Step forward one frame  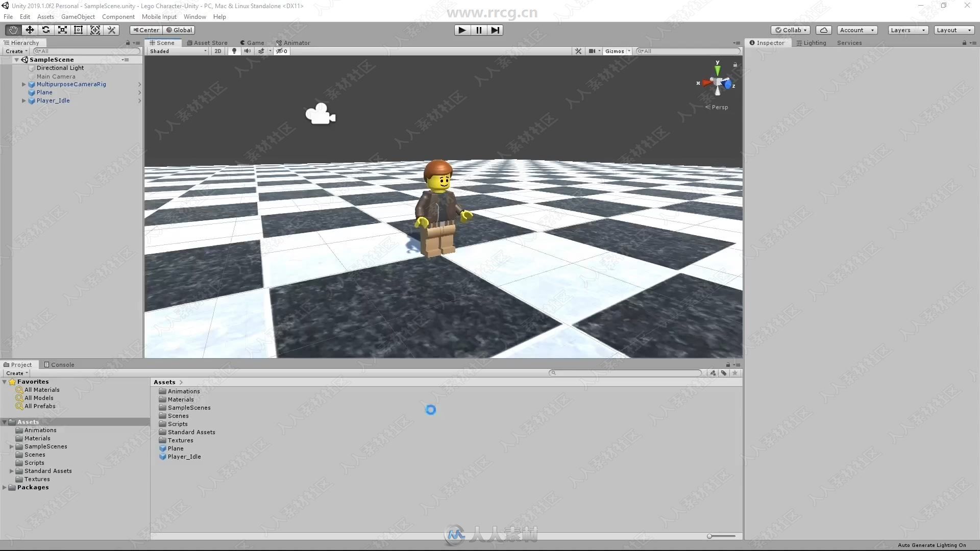click(x=495, y=30)
